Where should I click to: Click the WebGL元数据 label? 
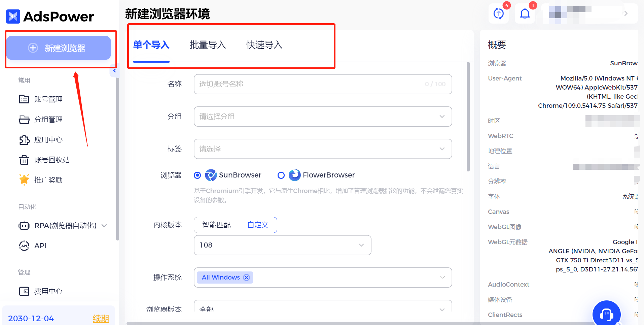508,242
